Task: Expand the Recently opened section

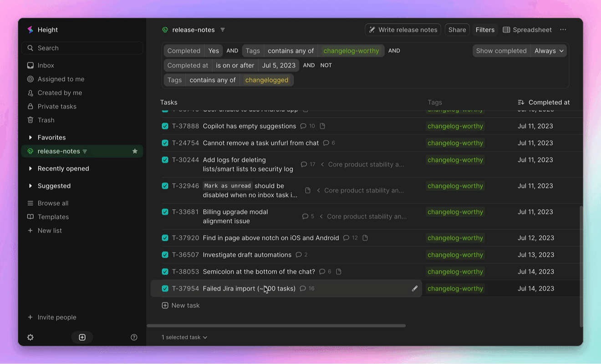Action: click(30, 168)
